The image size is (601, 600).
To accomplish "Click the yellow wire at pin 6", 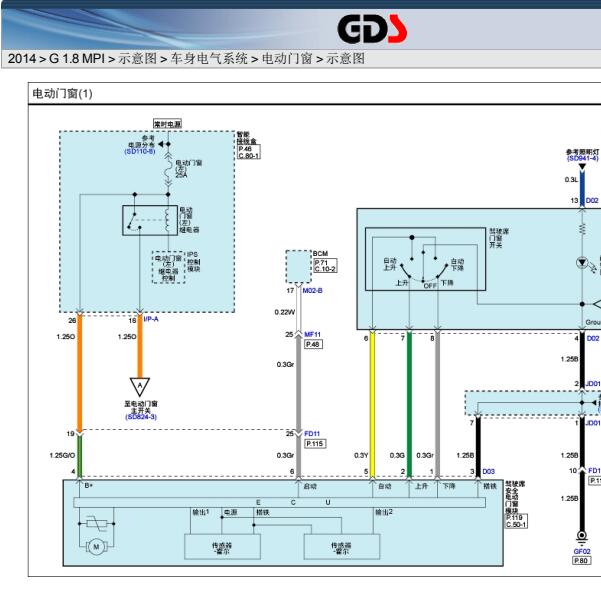I will click(372, 404).
